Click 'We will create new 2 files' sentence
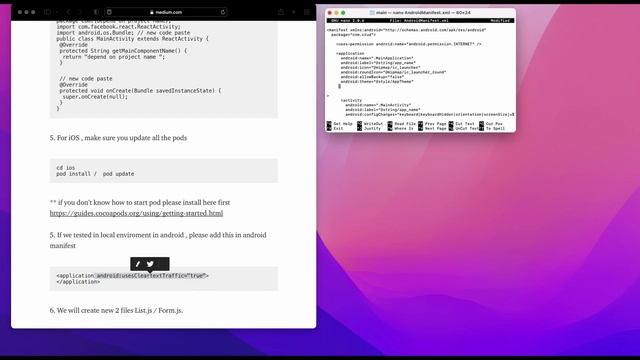Viewport: 640px width, 360px height. [x=116, y=310]
